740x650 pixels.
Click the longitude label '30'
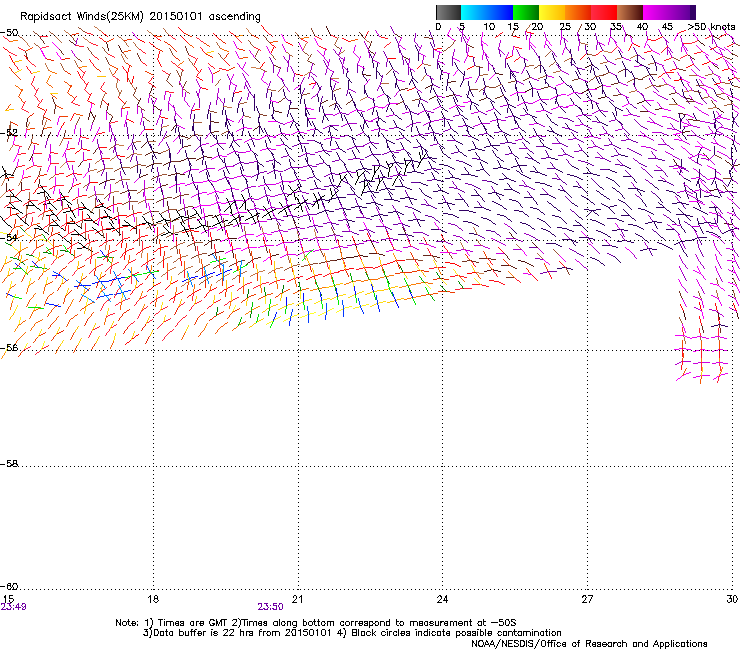(732, 599)
